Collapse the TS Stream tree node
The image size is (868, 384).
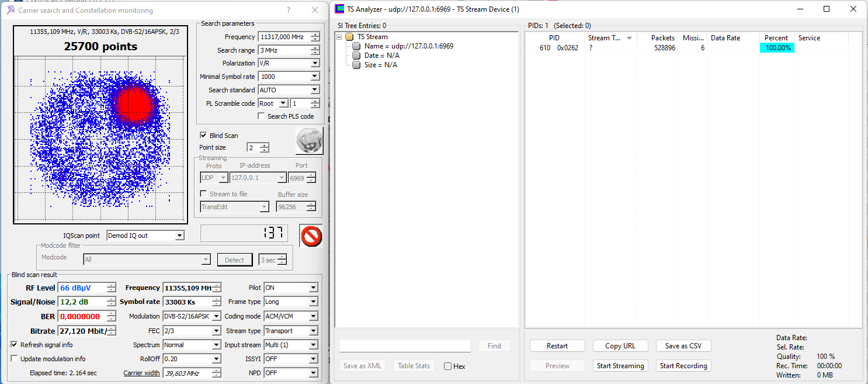pyautogui.click(x=339, y=37)
